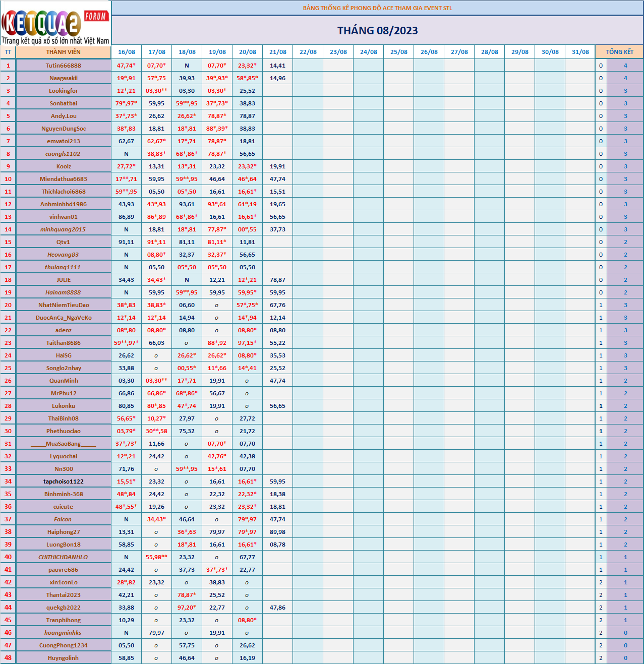Select member name CuongPhong1234
Image resolution: width=644 pixels, height=664 pixels.
coord(64,645)
